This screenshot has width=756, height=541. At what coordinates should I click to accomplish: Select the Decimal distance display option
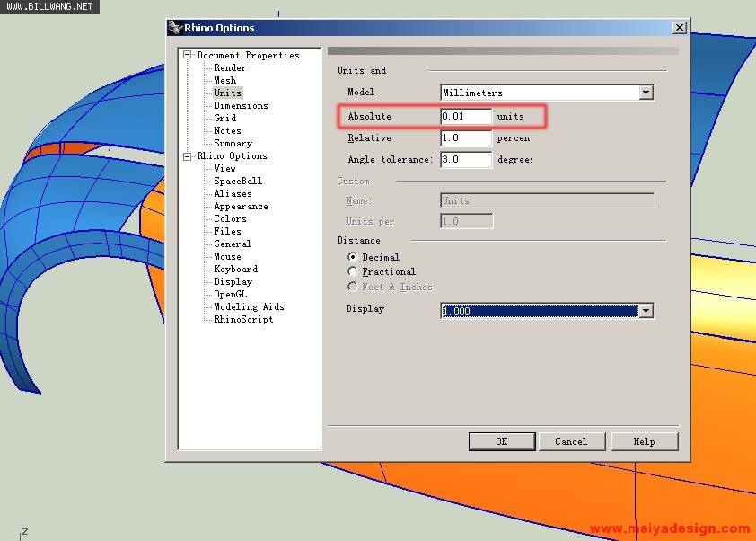[353, 257]
